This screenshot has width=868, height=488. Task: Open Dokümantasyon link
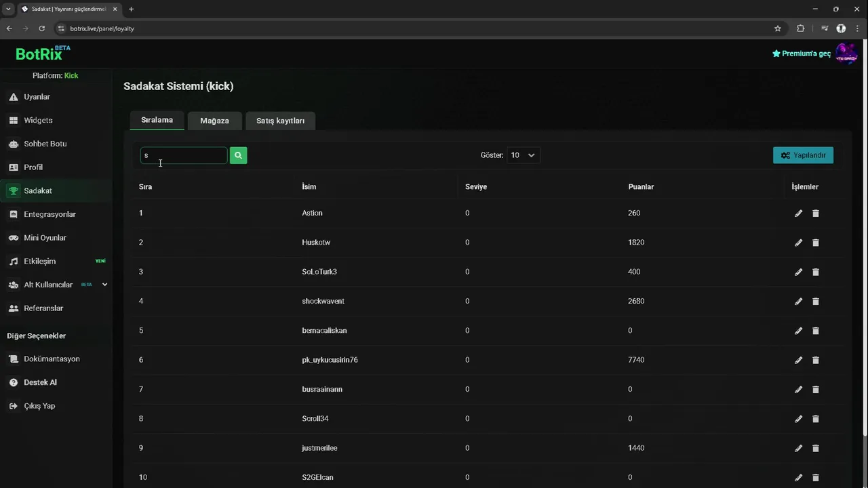point(56,359)
